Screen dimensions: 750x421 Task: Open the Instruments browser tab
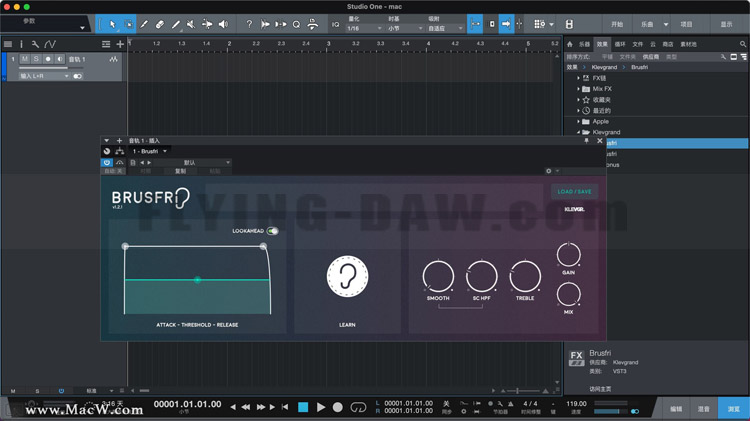[585, 44]
